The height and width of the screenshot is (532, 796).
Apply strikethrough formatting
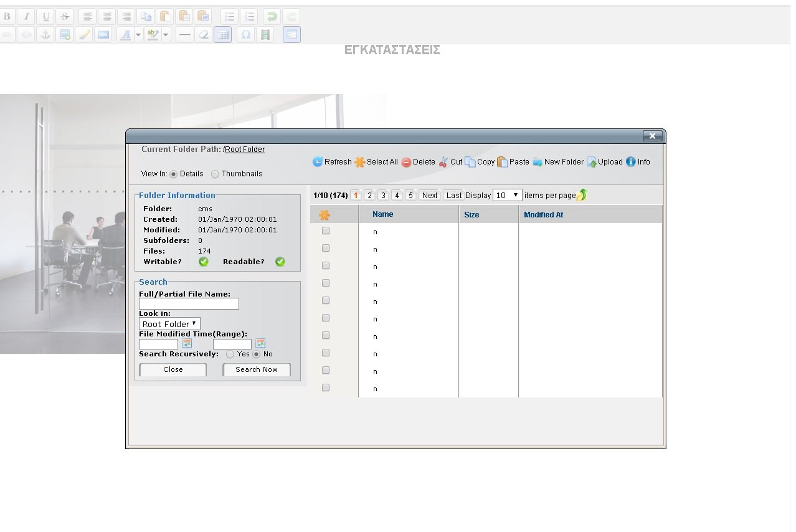tap(64, 17)
